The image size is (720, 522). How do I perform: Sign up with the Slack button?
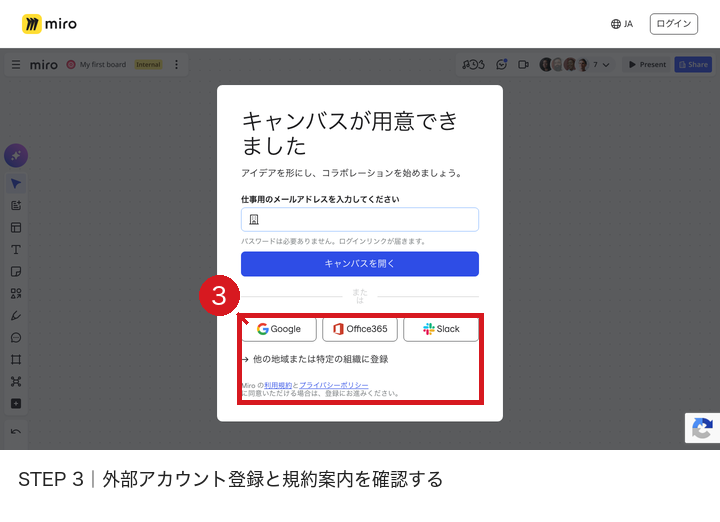441,329
